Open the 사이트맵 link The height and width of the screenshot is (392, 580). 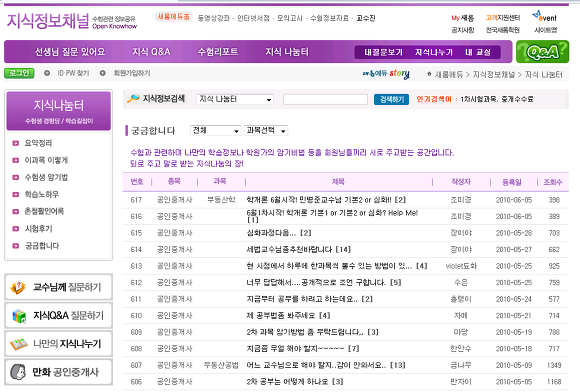point(546,30)
